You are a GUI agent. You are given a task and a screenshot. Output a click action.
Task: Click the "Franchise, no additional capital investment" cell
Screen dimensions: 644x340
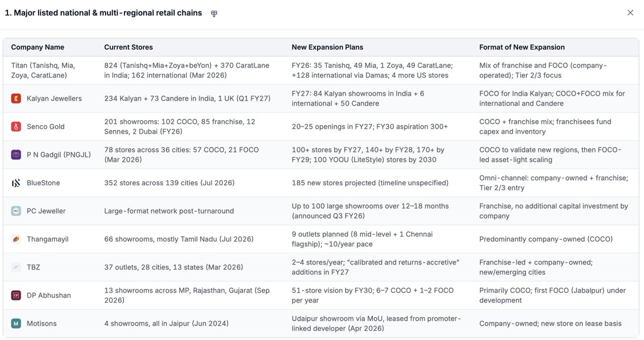(x=554, y=211)
